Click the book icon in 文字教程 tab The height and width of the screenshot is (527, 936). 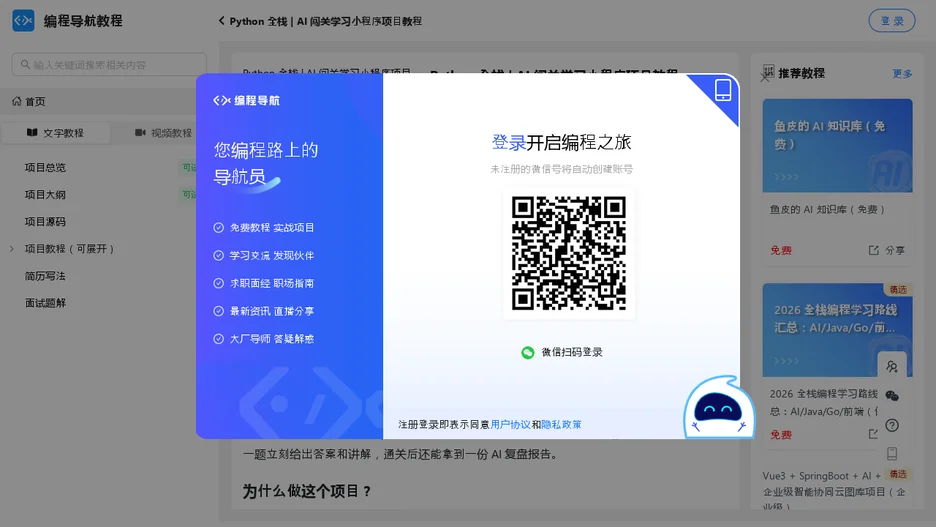[x=32, y=132]
